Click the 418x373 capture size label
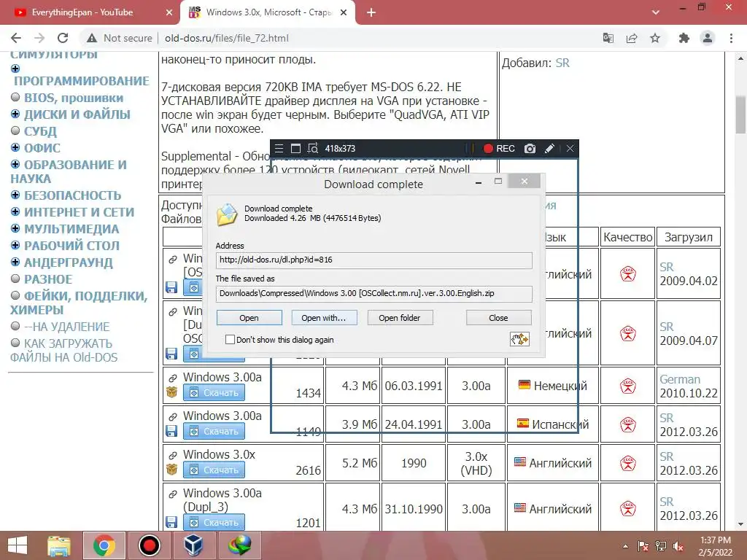 (x=340, y=149)
